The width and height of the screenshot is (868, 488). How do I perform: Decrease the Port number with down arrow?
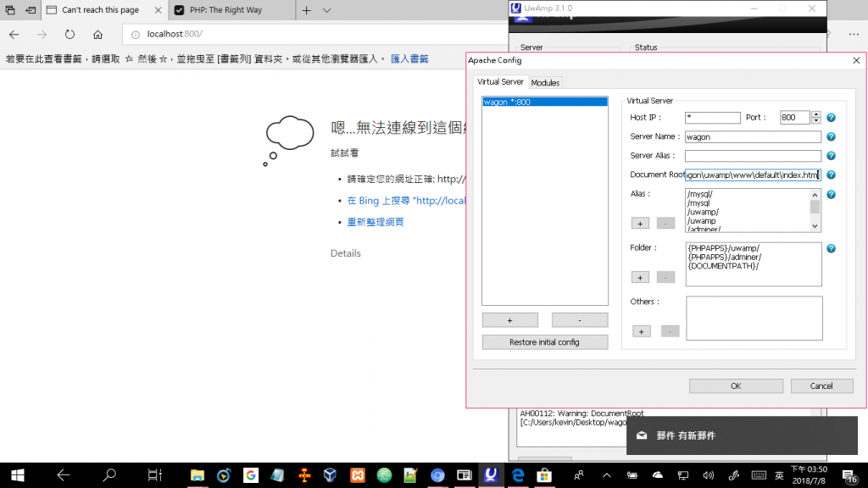(816, 120)
